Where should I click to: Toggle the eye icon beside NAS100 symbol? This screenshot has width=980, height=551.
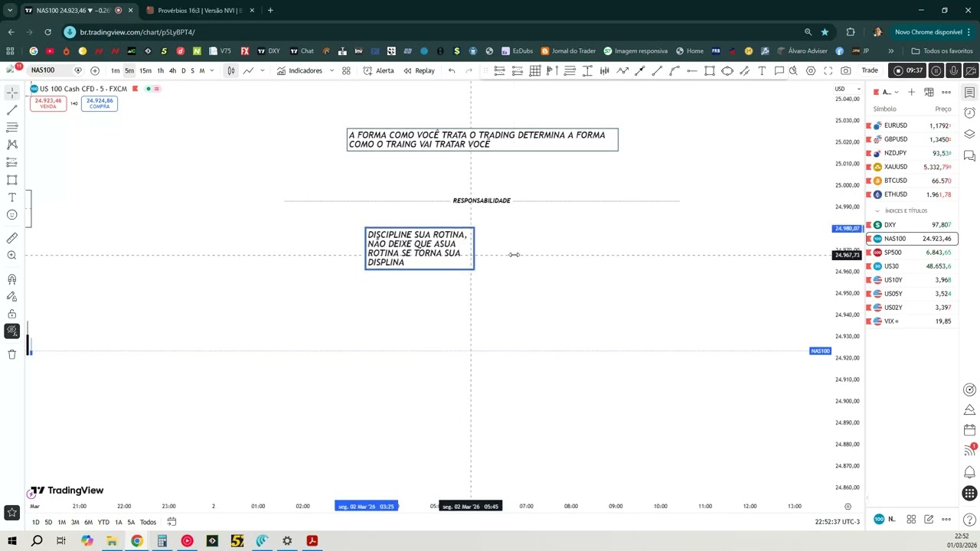tap(77, 70)
